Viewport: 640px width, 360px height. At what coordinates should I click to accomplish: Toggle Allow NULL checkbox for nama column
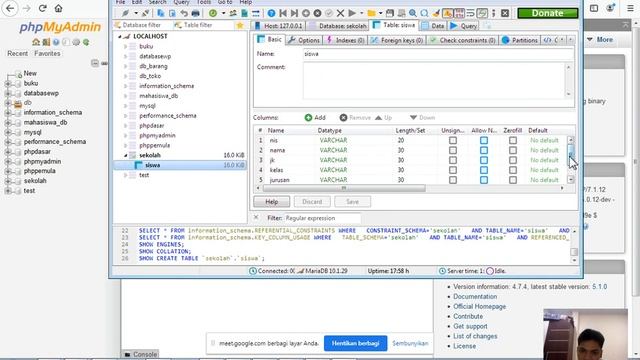tap(484, 150)
